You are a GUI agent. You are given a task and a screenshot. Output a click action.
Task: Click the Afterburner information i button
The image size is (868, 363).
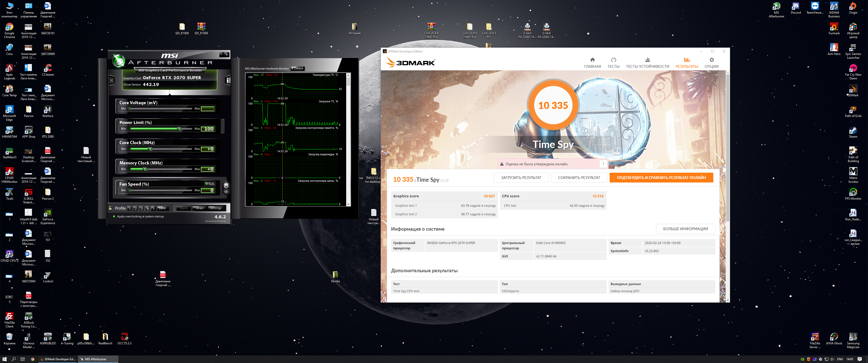(228, 80)
